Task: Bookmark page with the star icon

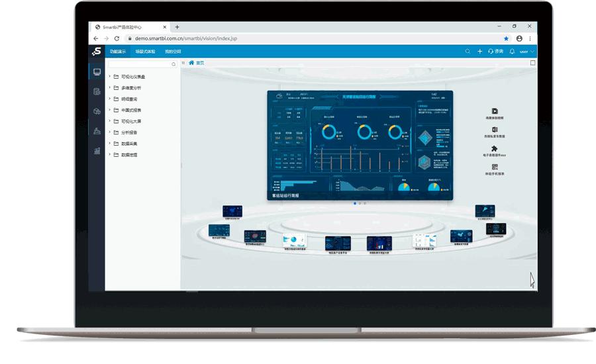Action: click(x=507, y=39)
